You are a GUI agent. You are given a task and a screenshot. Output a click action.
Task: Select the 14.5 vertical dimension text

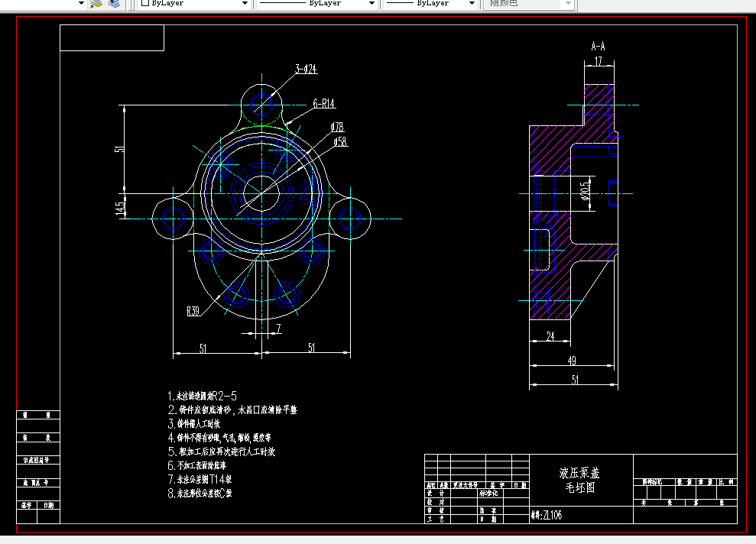pyautogui.click(x=119, y=208)
